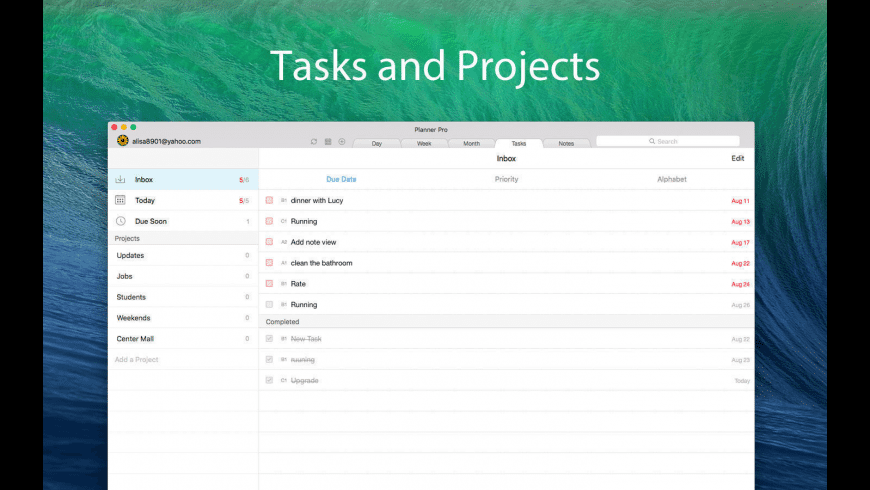Click the sync refresh icon

(x=313, y=142)
